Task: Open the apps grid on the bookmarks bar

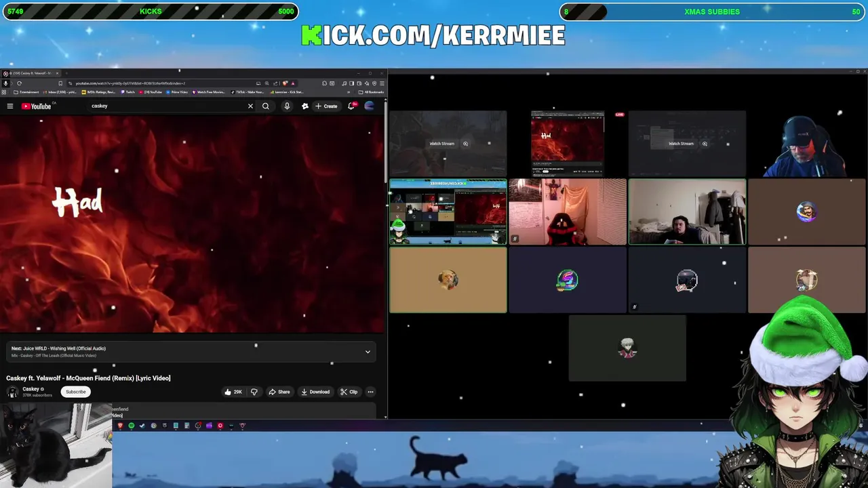Action: click(3, 92)
